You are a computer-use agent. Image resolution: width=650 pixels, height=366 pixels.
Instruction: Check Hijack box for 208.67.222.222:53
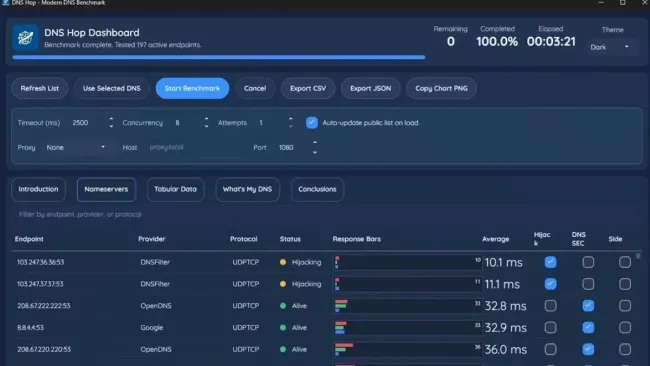pos(551,305)
